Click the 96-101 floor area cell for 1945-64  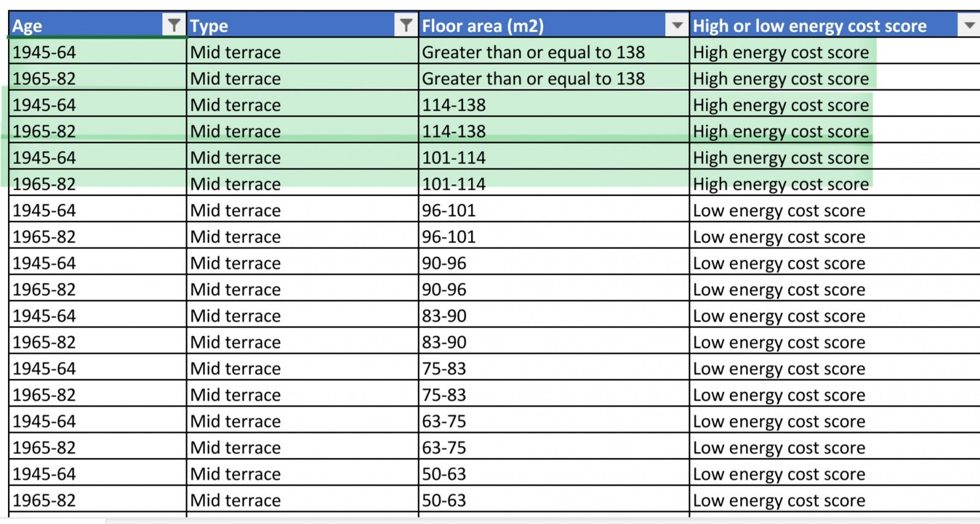(x=449, y=211)
